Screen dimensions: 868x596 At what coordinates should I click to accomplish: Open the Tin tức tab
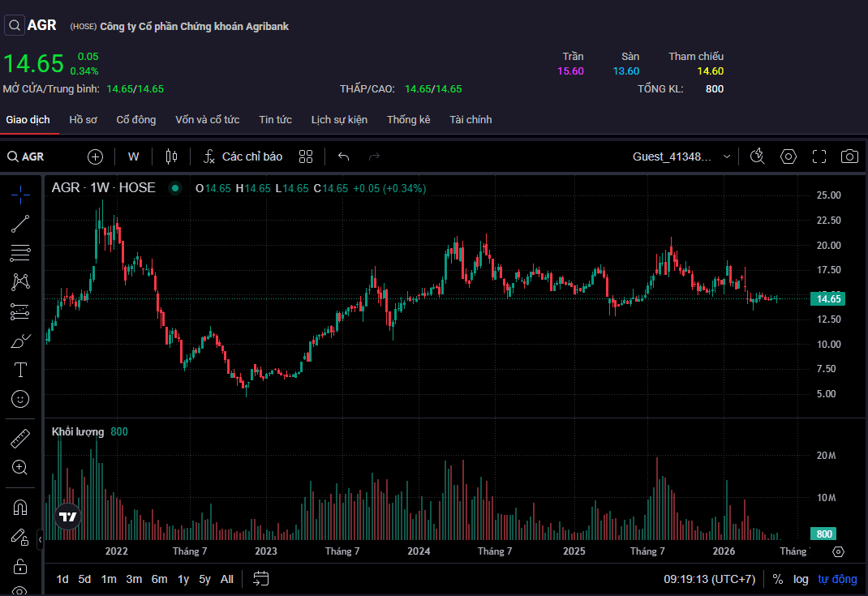click(x=276, y=119)
